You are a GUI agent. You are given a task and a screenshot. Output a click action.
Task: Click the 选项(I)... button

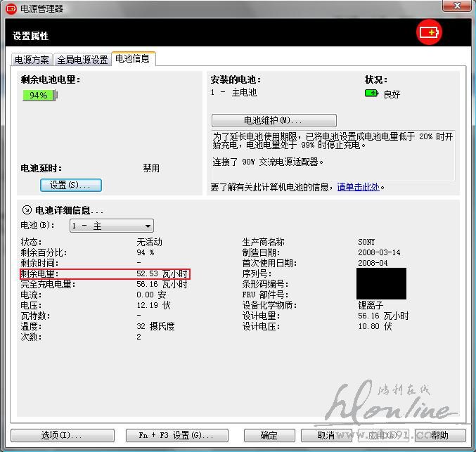point(63,435)
